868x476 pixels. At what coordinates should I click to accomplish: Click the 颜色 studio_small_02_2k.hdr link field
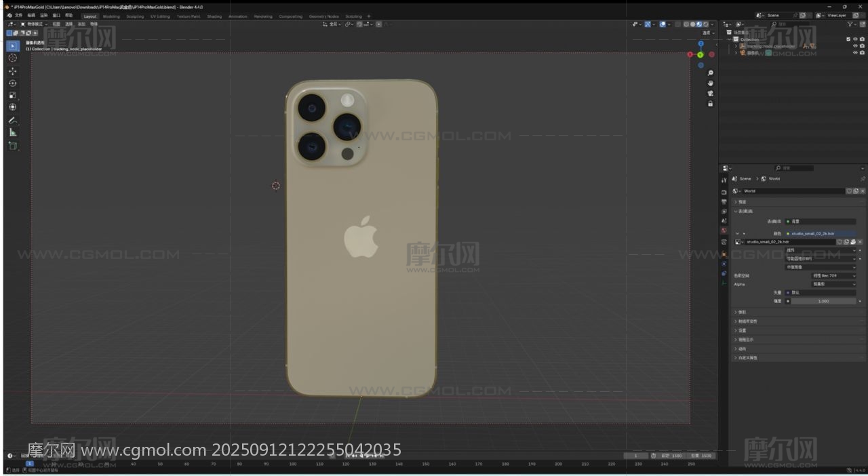821,233
